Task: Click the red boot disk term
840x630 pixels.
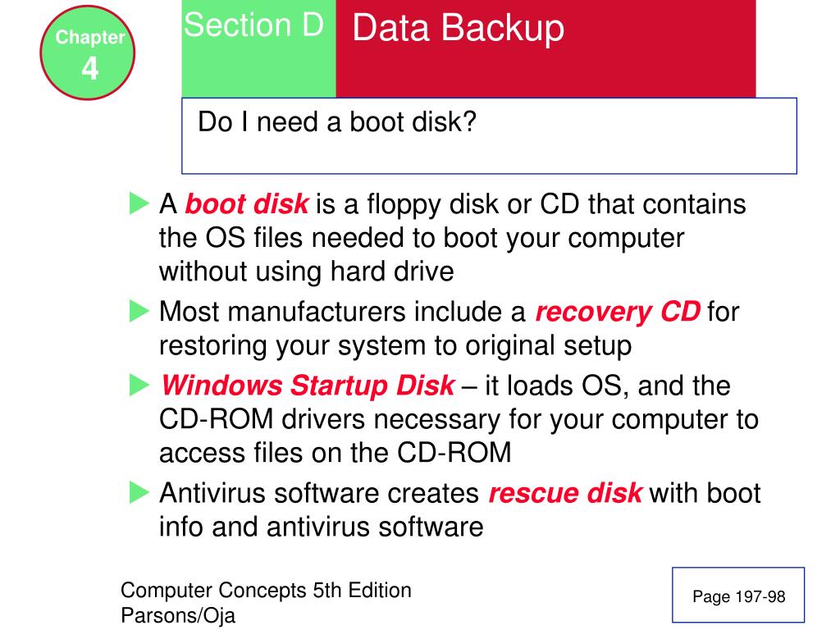Action: pyautogui.click(x=246, y=204)
